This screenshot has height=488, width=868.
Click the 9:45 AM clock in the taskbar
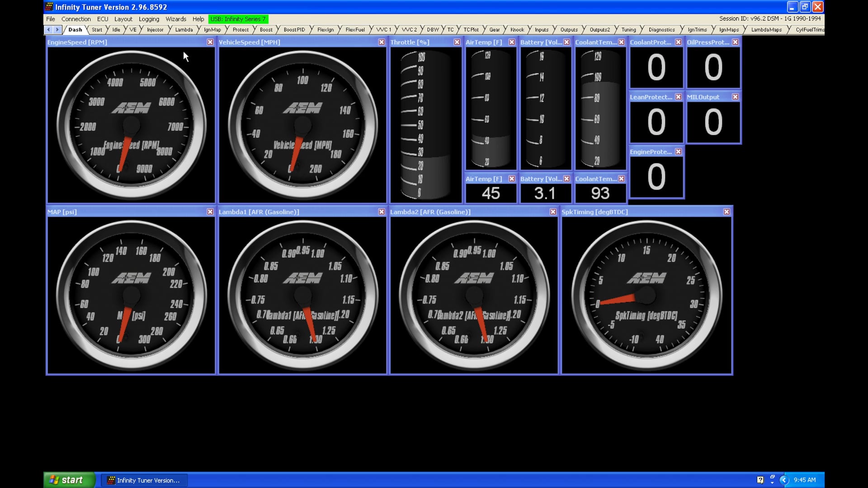[804, 479]
